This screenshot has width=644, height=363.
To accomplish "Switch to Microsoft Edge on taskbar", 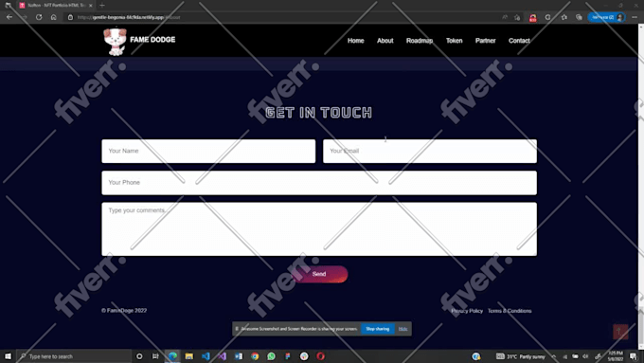I will click(x=172, y=356).
